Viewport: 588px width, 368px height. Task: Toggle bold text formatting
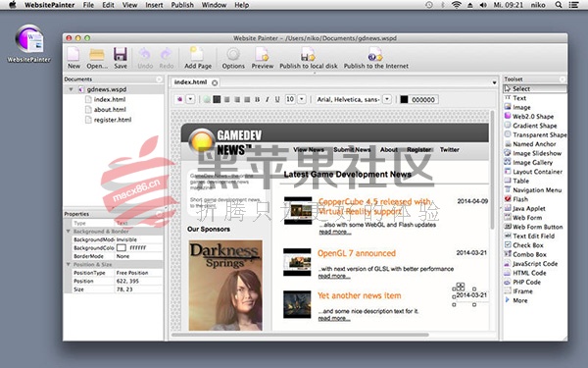click(x=257, y=99)
